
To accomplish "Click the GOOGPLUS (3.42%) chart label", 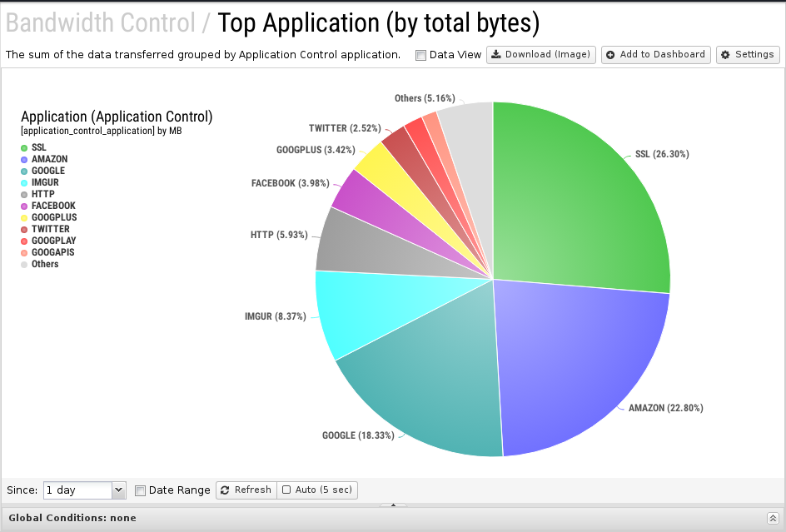I will 316,150.
